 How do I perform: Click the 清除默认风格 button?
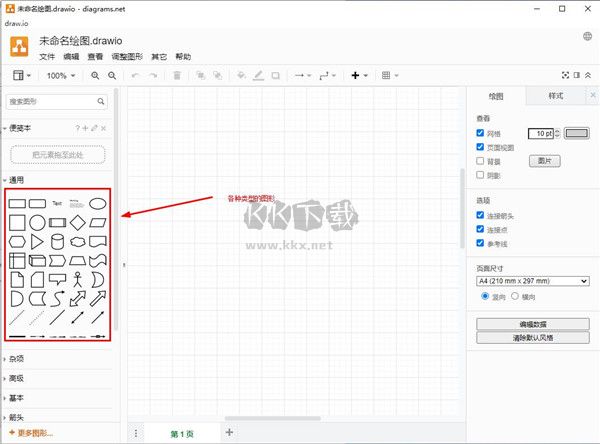click(533, 338)
